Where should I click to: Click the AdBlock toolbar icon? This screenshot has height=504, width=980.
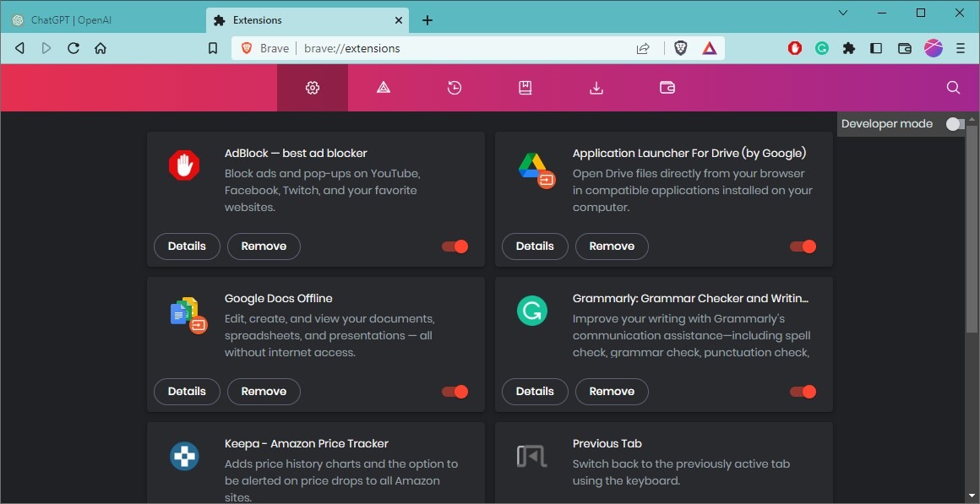click(794, 48)
